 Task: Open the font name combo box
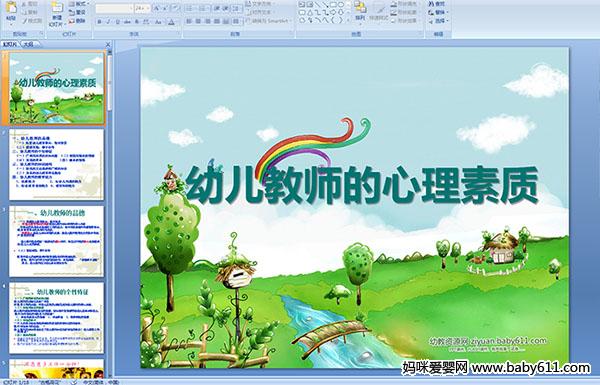pos(114,8)
